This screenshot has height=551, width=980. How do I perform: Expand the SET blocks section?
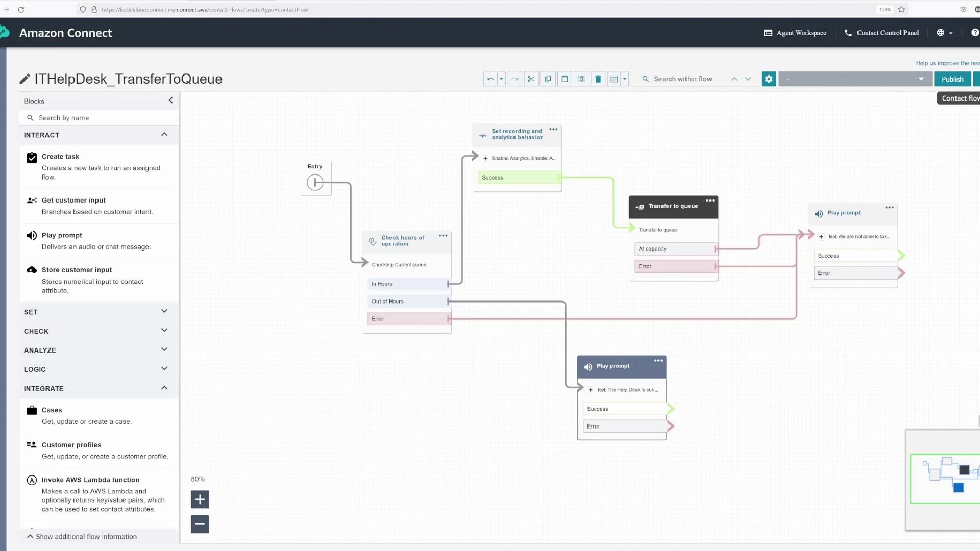tap(164, 312)
